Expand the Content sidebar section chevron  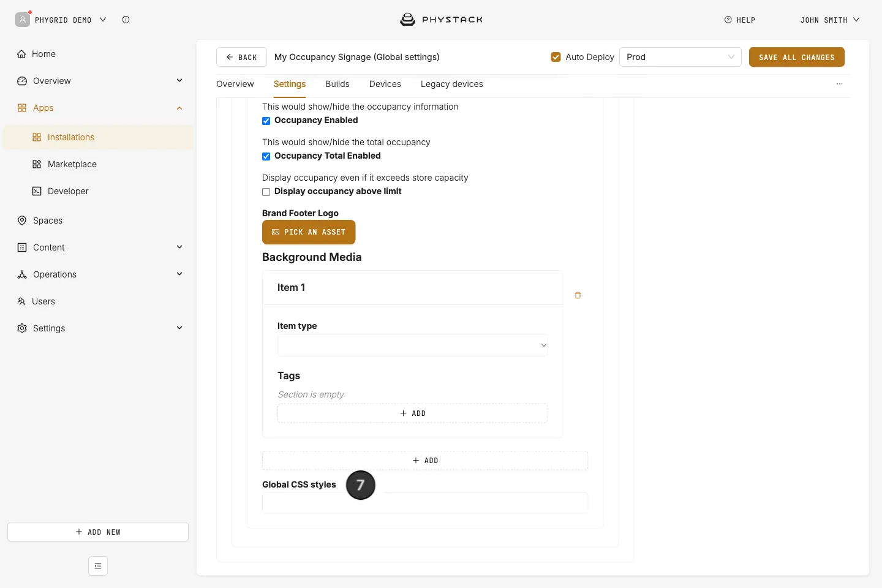click(x=179, y=247)
